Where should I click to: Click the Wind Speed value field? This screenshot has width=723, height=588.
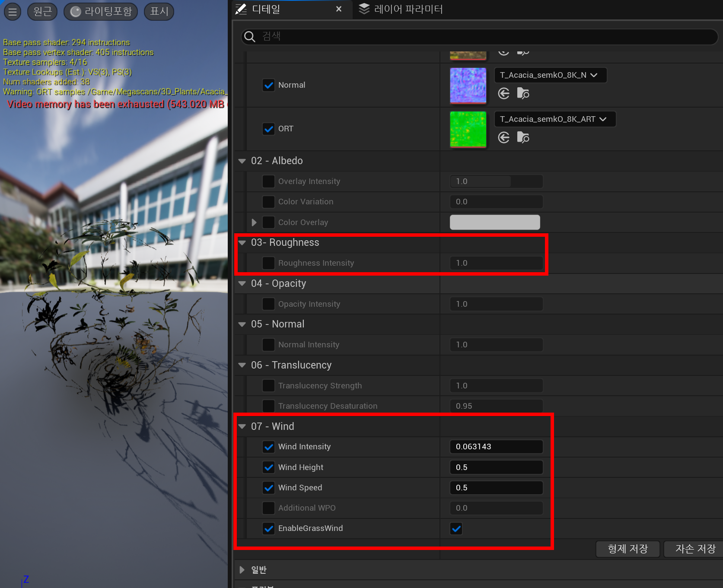pyautogui.click(x=496, y=488)
